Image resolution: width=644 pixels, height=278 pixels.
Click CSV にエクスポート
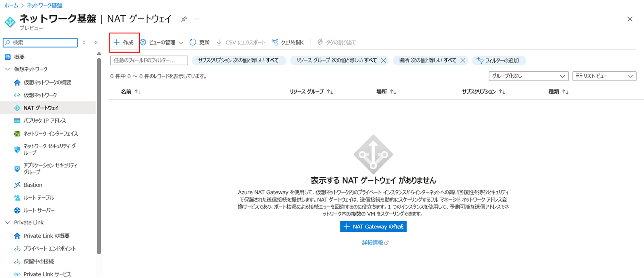click(241, 42)
